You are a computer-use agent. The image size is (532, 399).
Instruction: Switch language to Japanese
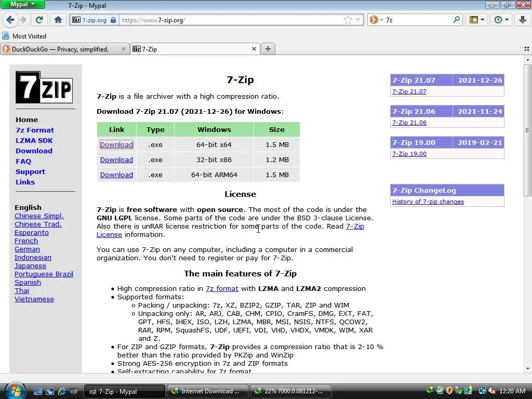(x=30, y=266)
